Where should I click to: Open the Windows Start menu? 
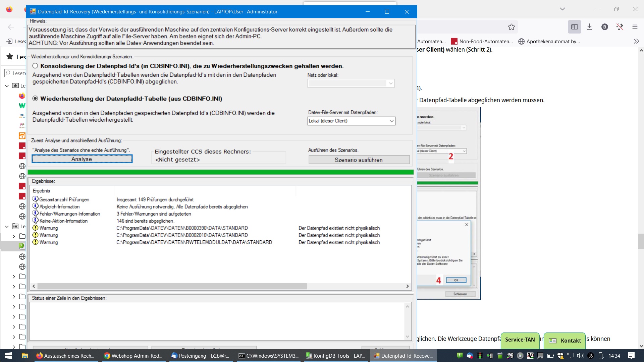pos(8,356)
